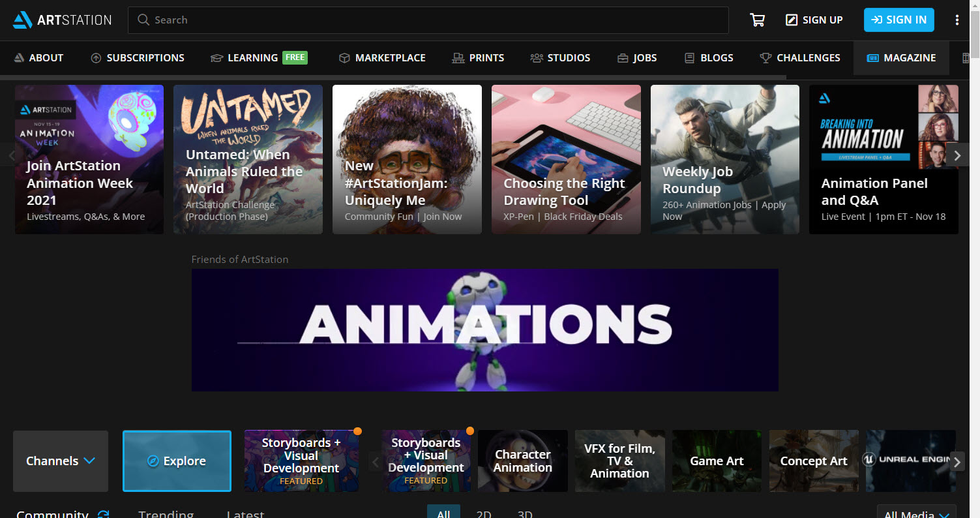Click the Marketplace cube icon

click(344, 58)
